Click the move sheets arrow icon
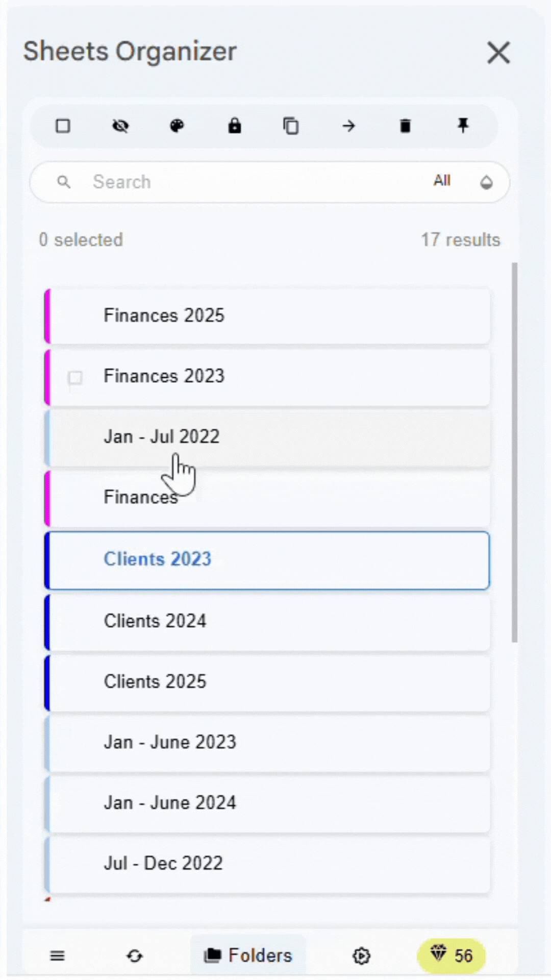Image resolution: width=551 pixels, height=980 pixels. coord(348,126)
